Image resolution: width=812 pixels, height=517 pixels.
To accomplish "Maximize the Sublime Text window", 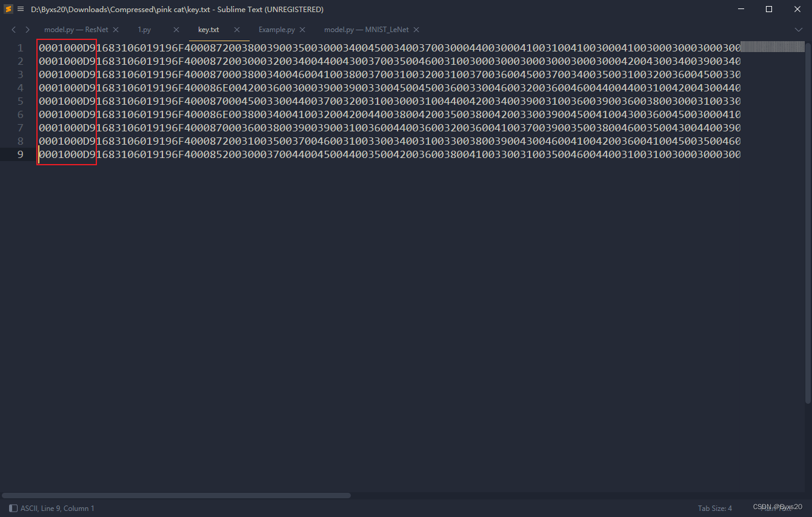I will click(769, 9).
